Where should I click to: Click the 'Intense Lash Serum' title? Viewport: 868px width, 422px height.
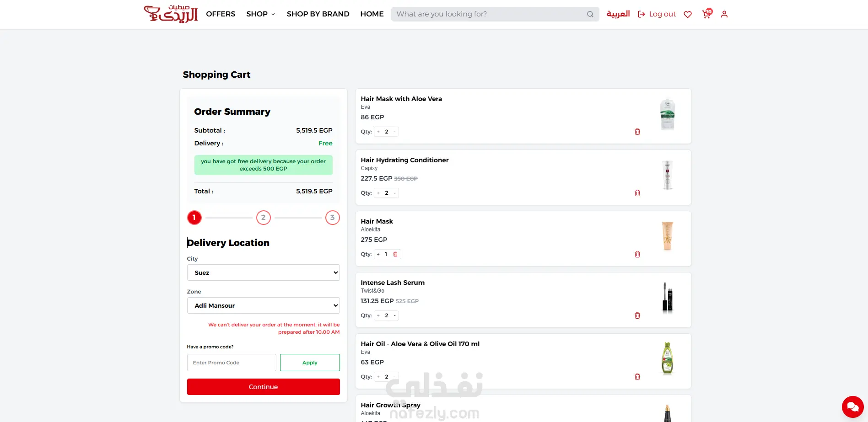click(x=393, y=283)
